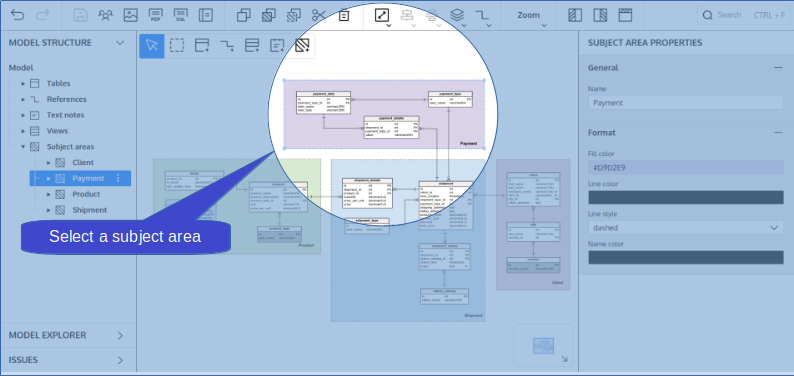The image size is (794, 376).
Task: Export diagram as PDF icon
Action: [156, 15]
